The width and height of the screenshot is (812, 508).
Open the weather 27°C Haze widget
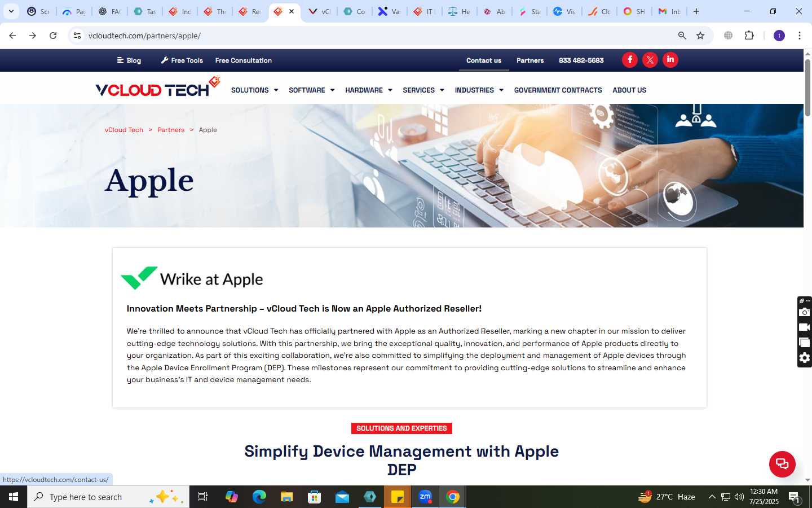[667, 497]
